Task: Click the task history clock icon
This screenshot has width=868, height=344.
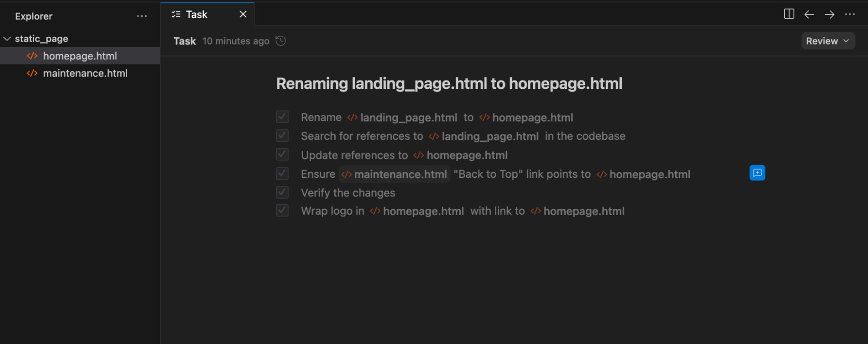Action: coord(281,41)
